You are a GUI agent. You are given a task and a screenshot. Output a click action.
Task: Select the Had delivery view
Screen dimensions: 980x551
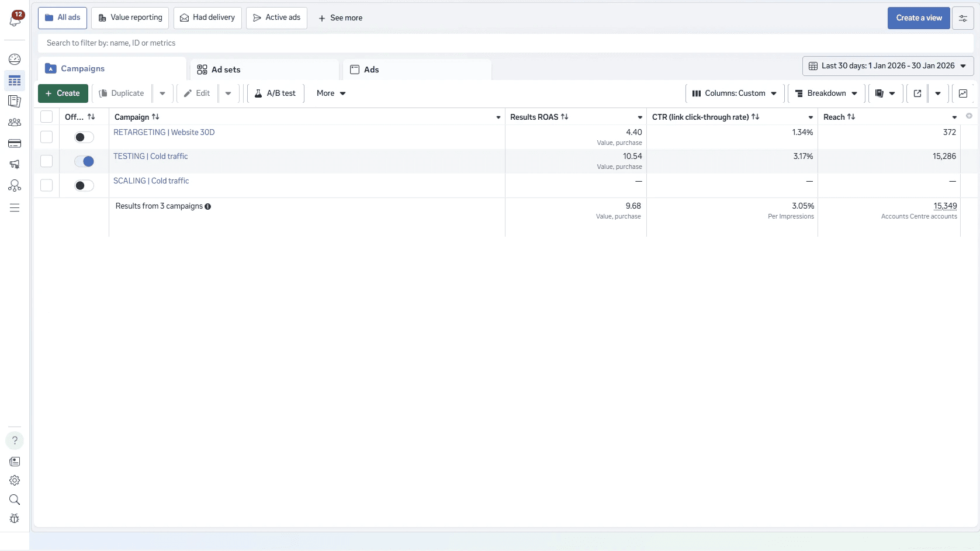click(207, 18)
